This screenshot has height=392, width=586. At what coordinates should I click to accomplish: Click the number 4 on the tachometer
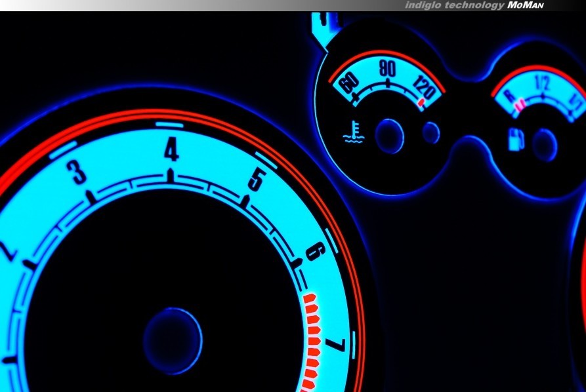171,149
